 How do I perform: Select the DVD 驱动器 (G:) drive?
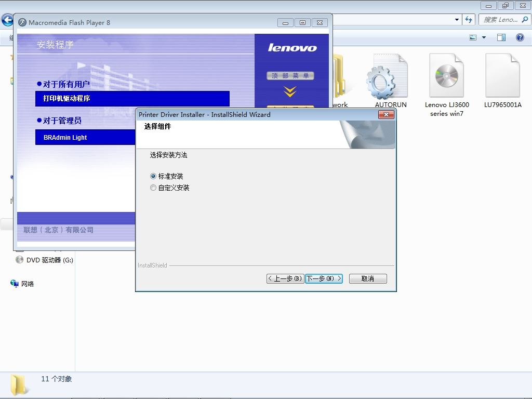click(45, 260)
